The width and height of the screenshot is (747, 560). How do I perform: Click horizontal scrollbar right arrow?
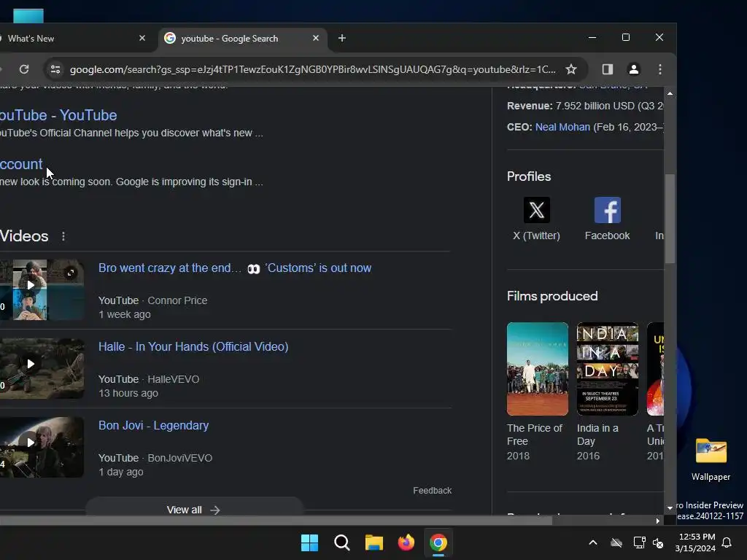tap(658, 521)
